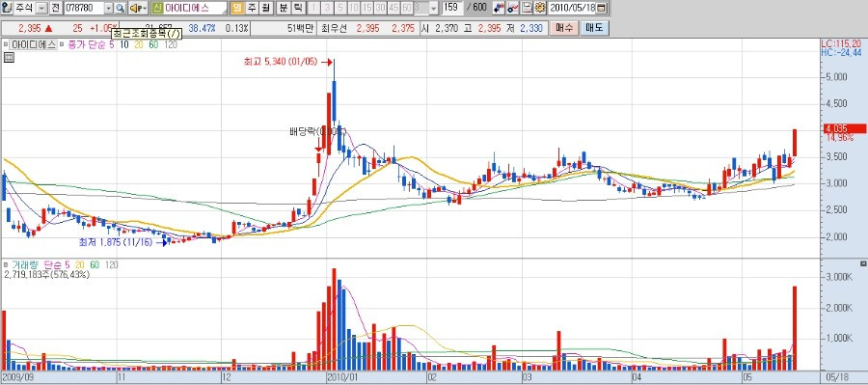The height and width of the screenshot is (385, 868).
Task: Click the chart type icon at toolbar start
Action: point(6,8)
